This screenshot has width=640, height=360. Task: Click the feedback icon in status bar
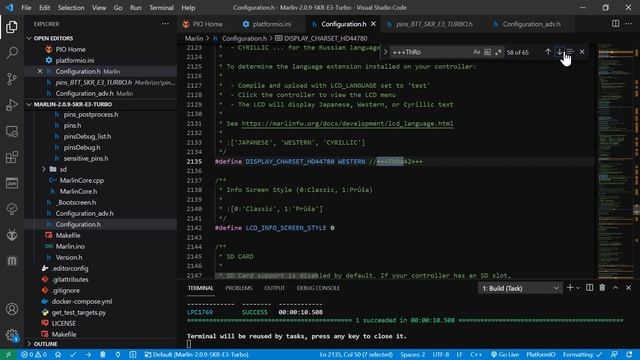[x=614, y=354]
